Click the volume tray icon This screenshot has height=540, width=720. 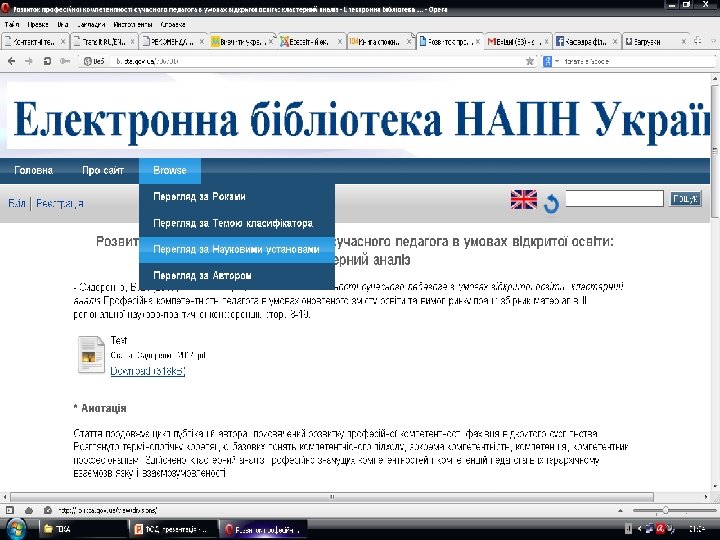[x=671, y=529]
